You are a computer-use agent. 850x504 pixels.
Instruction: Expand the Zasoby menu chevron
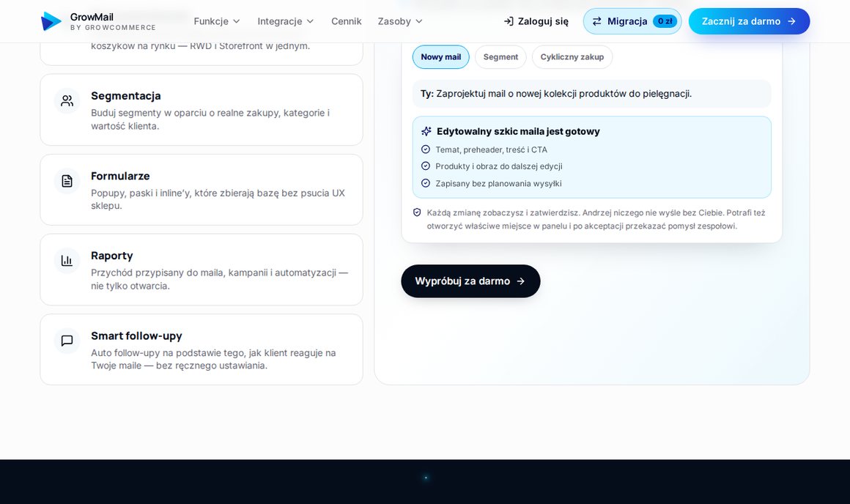pos(419,21)
